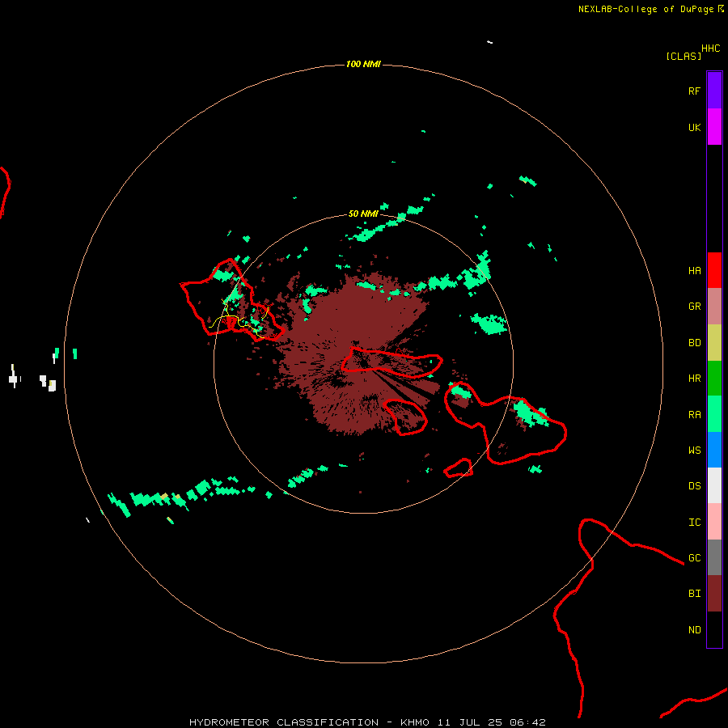728x728 pixels.
Task: Click the 'IC' legend label
Action: point(695,523)
